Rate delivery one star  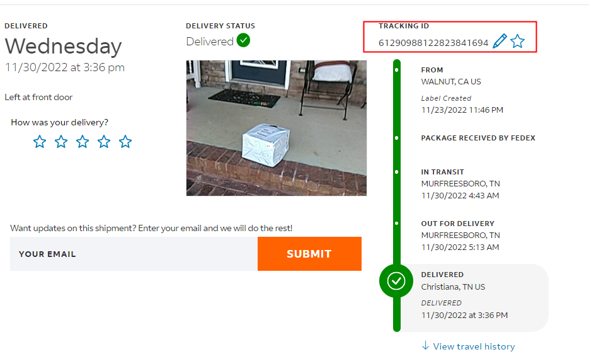click(40, 142)
